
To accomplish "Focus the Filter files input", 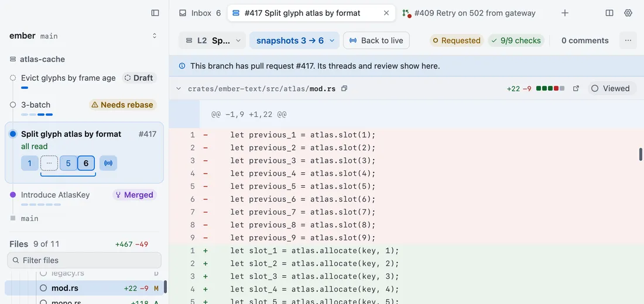I will click(x=84, y=260).
